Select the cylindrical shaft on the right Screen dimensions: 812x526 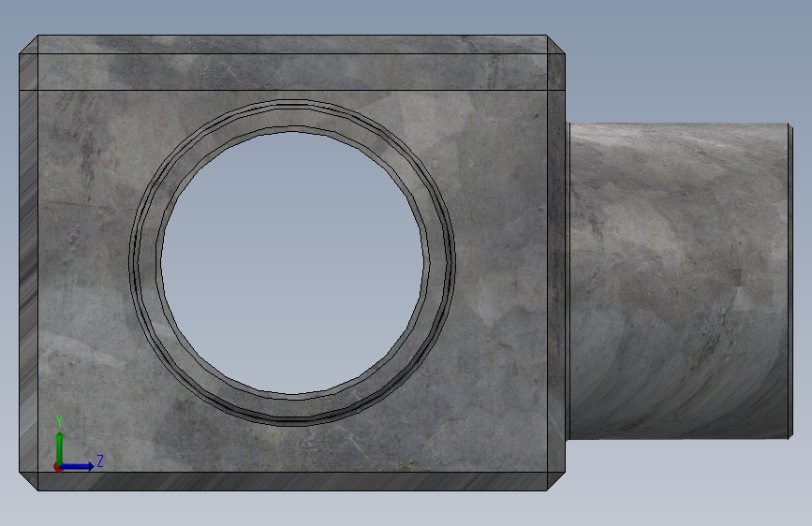point(679,281)
